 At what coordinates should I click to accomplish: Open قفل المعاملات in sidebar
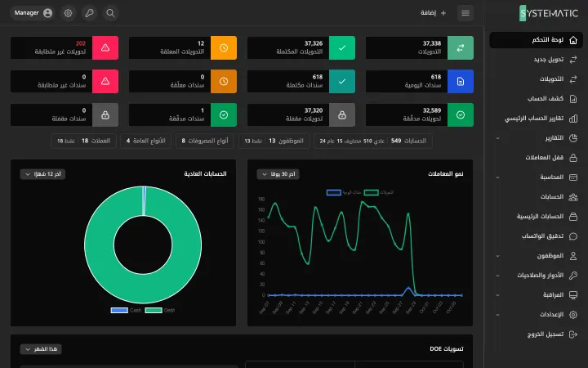(x=537, y=157)
